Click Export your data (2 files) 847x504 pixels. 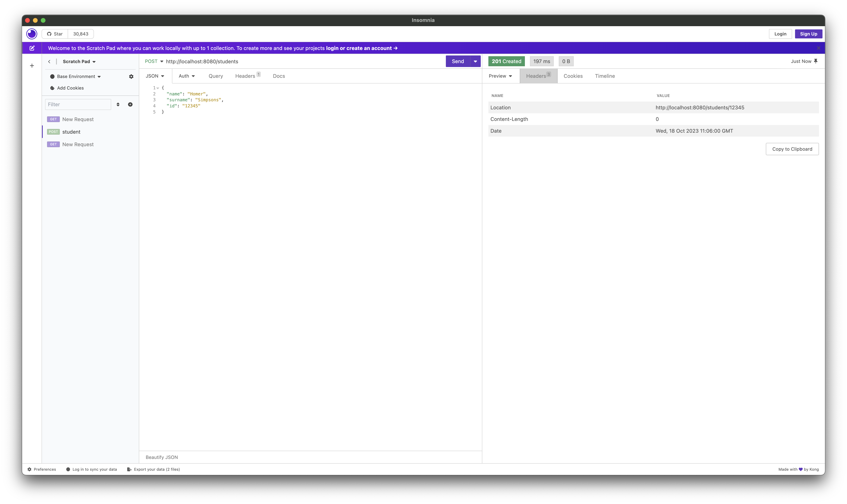click(x=153, y=469)
